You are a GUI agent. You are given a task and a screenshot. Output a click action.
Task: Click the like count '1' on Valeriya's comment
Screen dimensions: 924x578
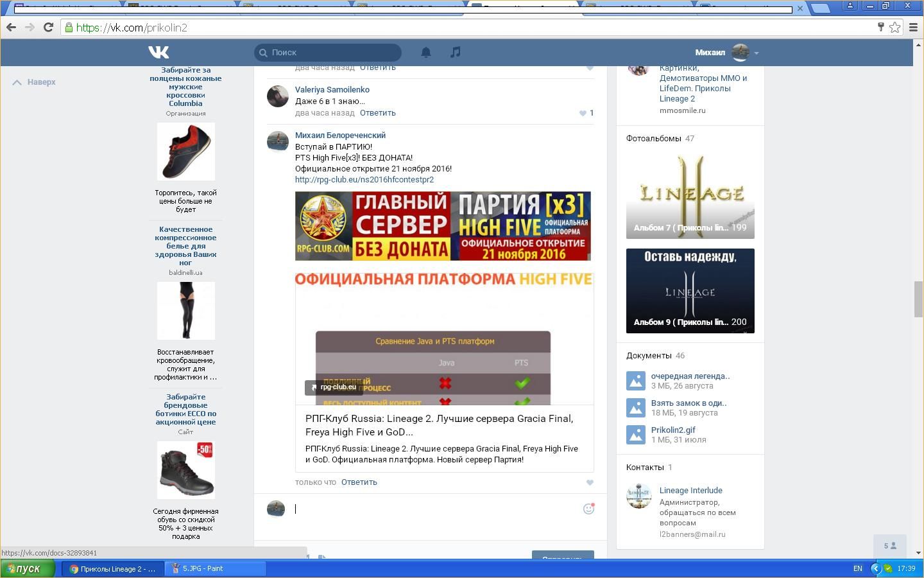click(592, 113)
